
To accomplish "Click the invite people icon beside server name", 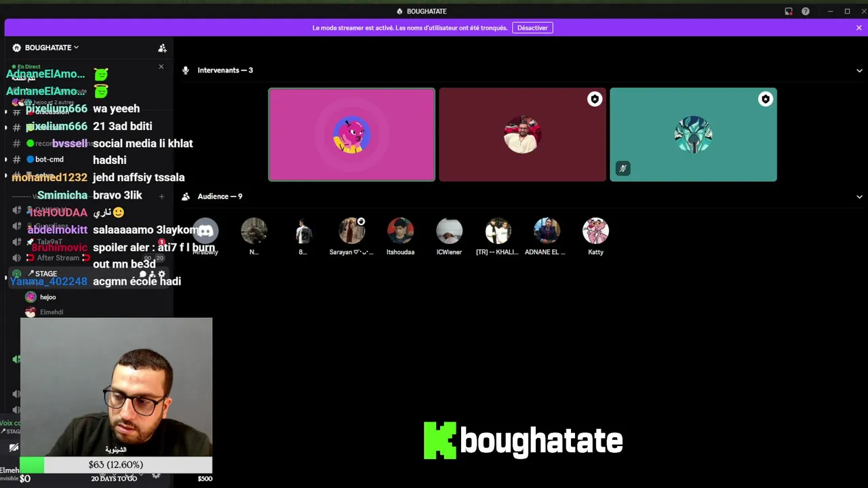I will pyautogui.click(x=162, y=48).
